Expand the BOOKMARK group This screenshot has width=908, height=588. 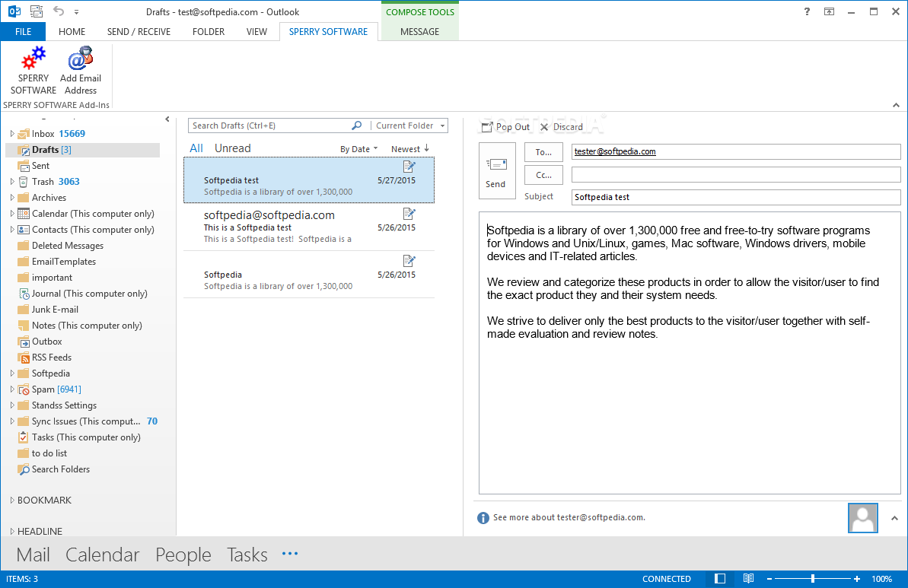point(12,500)
